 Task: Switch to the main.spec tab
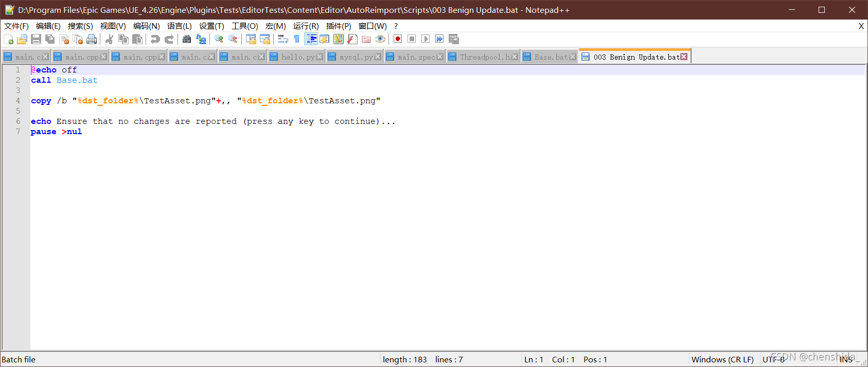coord(415,57)
